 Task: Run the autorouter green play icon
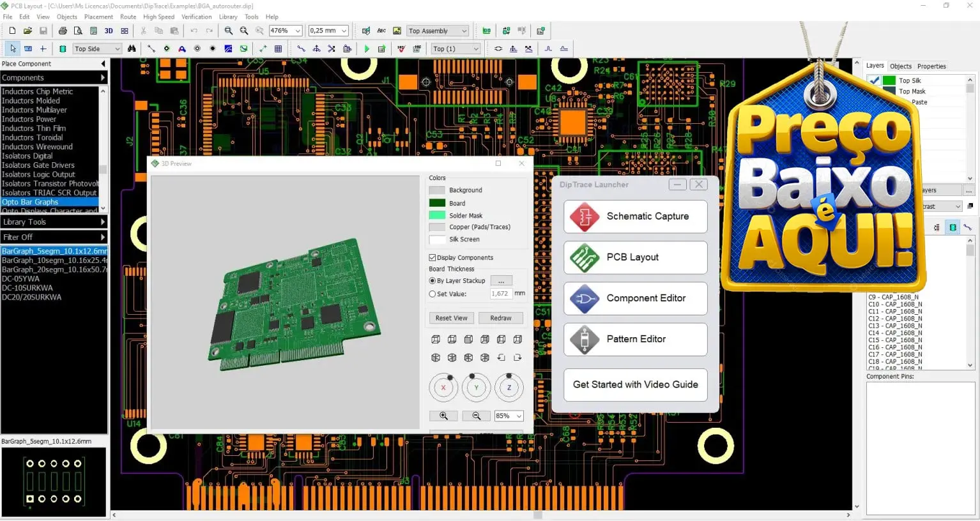(x=367, y=49)
